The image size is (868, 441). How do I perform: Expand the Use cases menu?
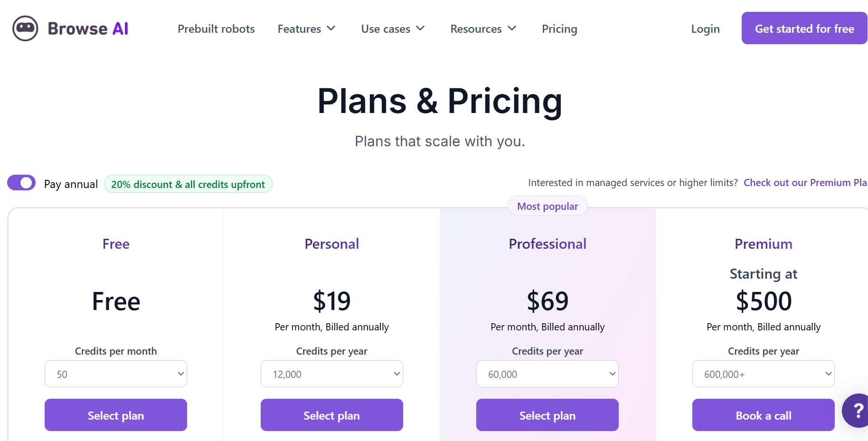pyautogui.click(x=392, y=28)
